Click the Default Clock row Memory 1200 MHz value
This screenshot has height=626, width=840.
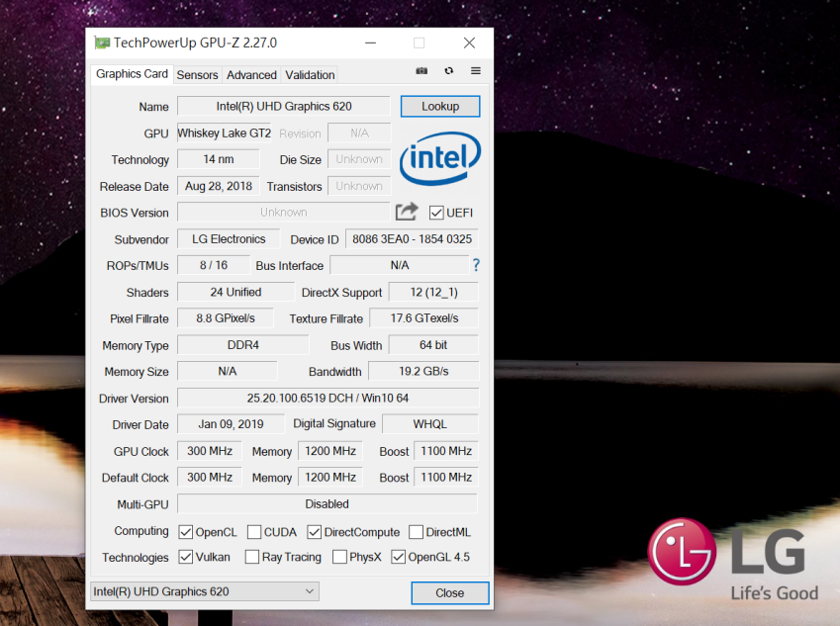coord(330,477)
